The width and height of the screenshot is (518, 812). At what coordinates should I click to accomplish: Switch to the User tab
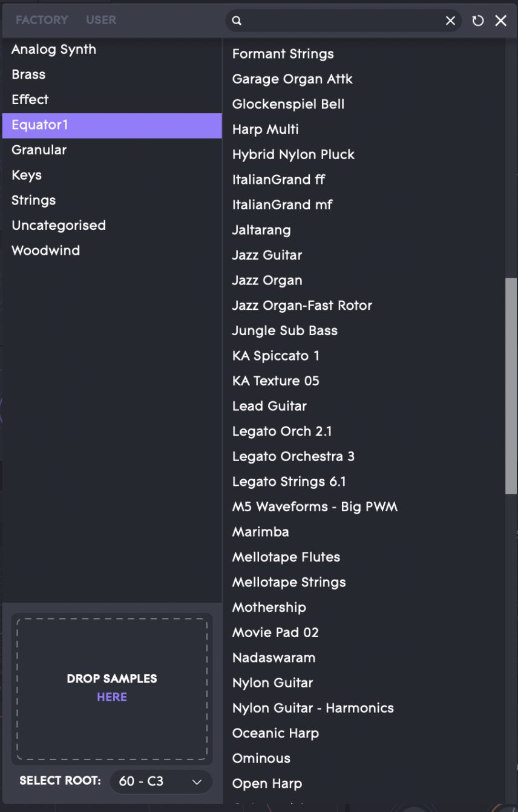coord(101,20)
